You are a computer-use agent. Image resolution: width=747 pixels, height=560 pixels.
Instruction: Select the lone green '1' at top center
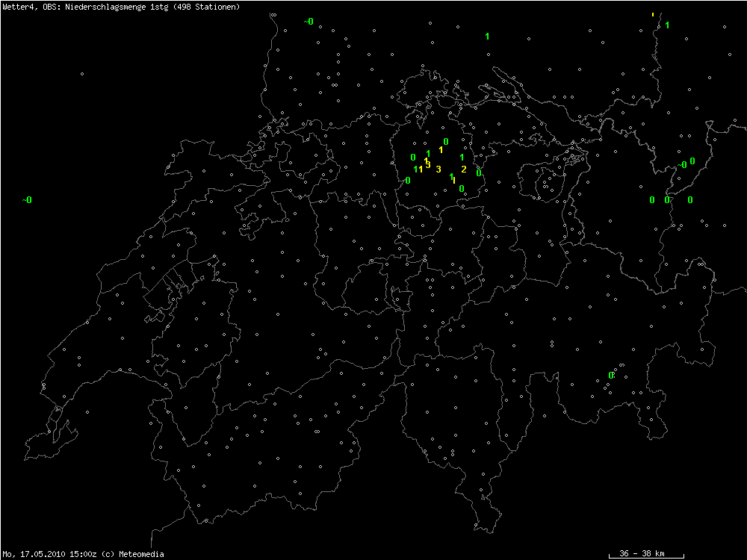point(487,36)
